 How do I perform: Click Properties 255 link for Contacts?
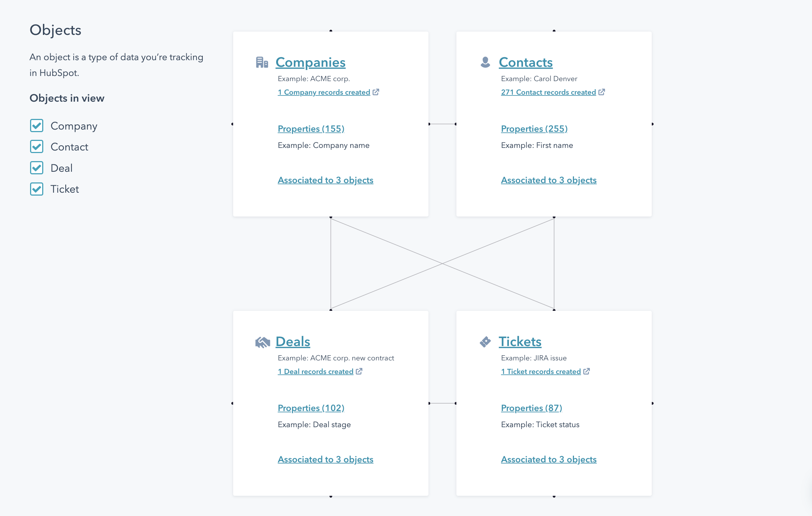coord(533,128)
